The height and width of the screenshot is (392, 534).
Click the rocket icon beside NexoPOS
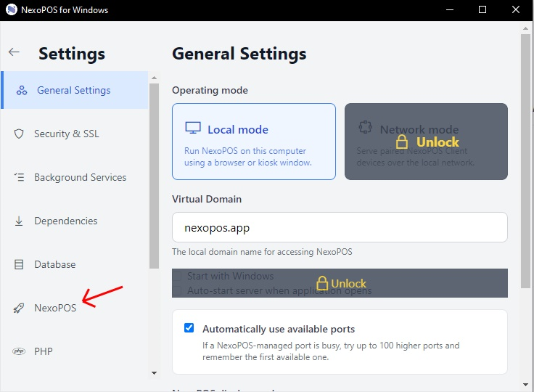coord(19,308)
